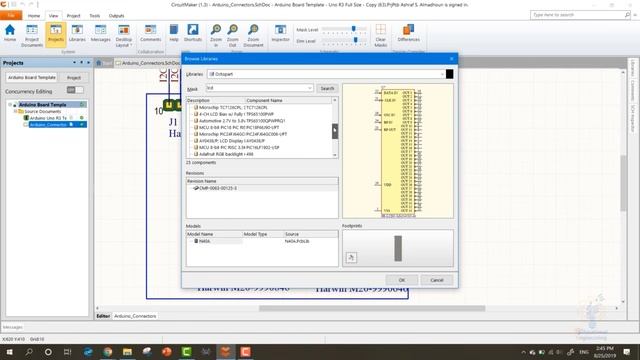Image resolution: width=640 pixels, height=360 pixels.
Task: Open Cortana circle on taskbar
Action: pyautogui.click(x=48, y=351)
